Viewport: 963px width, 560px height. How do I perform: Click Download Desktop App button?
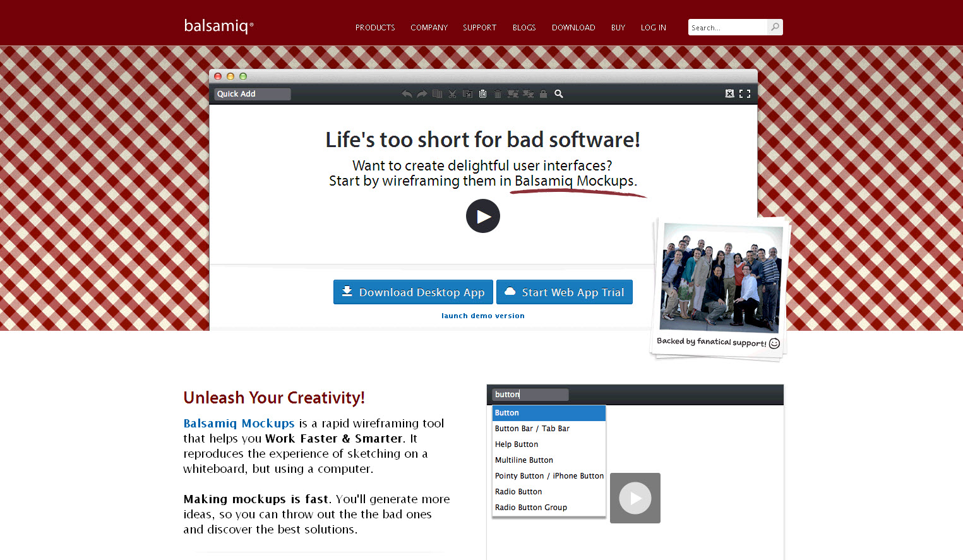tap(413, 292)
